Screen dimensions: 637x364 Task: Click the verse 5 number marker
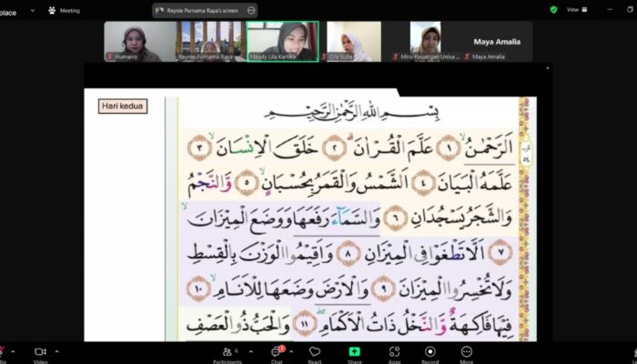tap(247, 183)
